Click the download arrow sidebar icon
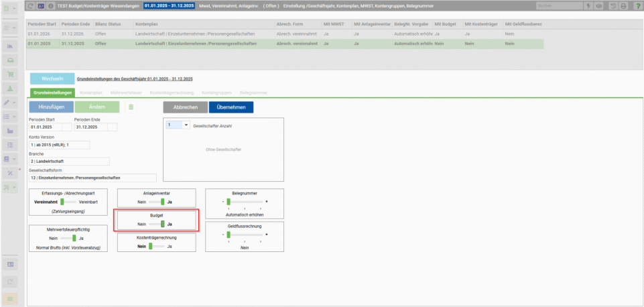 10,88
